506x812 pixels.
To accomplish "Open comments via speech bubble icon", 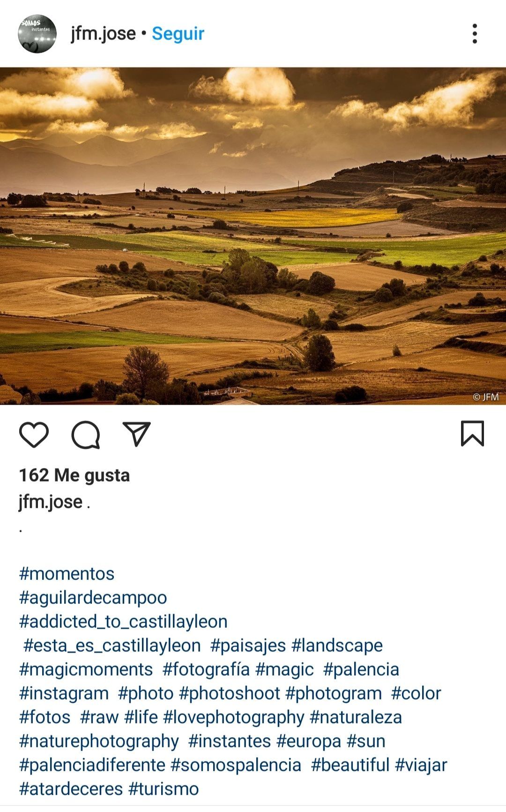I will point(86,435).
